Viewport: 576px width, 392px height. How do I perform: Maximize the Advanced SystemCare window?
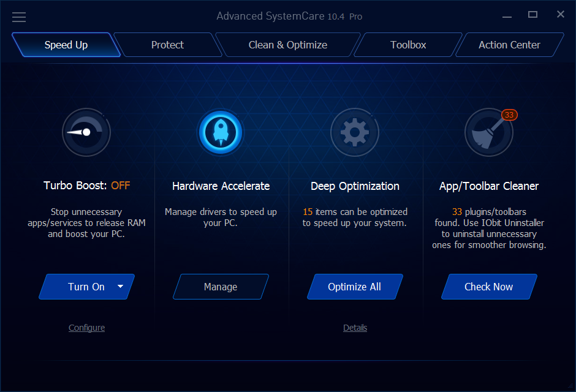(532, 15)
